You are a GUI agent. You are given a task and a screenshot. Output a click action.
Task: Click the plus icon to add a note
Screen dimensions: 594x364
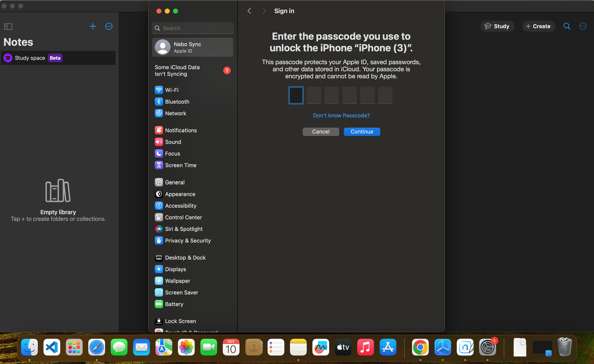(93, 26)
